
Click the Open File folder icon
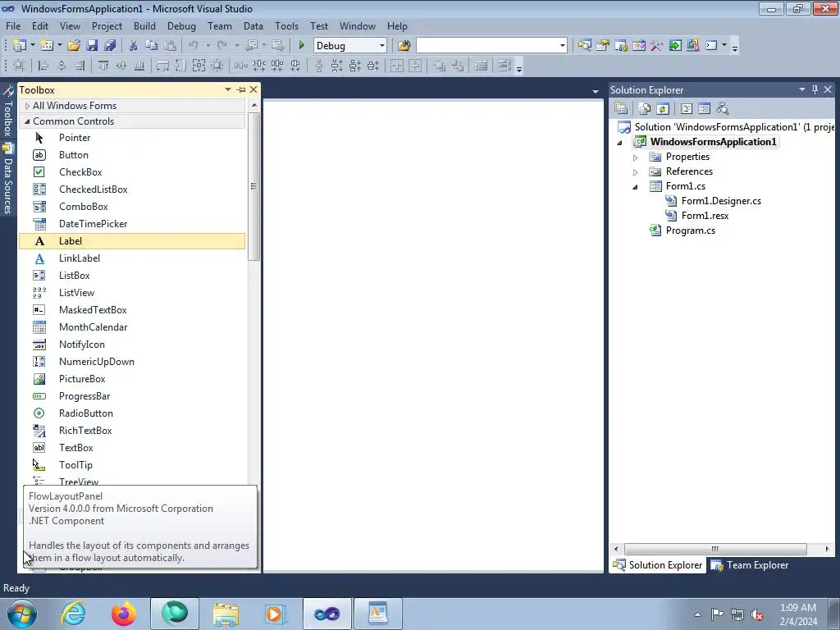73,46
